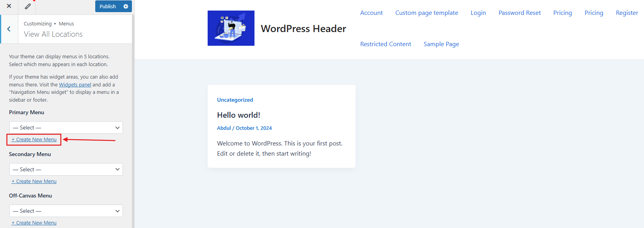Go to the Login menu link
This screenshot has width=644, height=228.
pos(478,13)
